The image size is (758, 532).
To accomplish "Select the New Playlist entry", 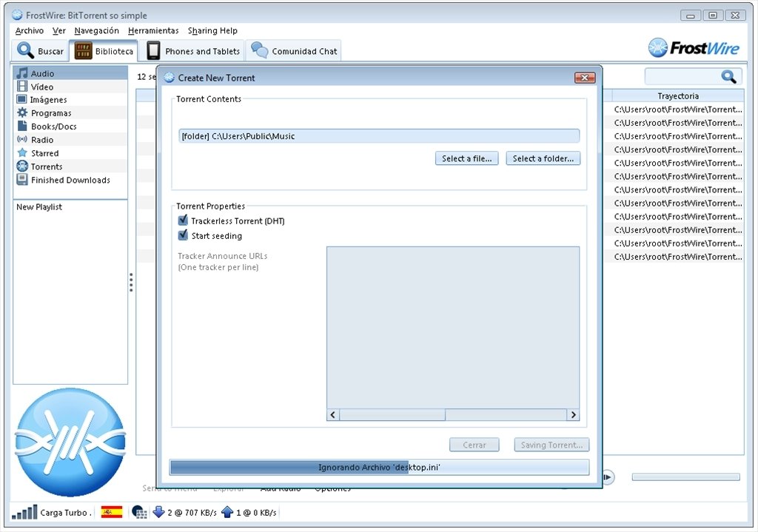I will coord(39,207).
